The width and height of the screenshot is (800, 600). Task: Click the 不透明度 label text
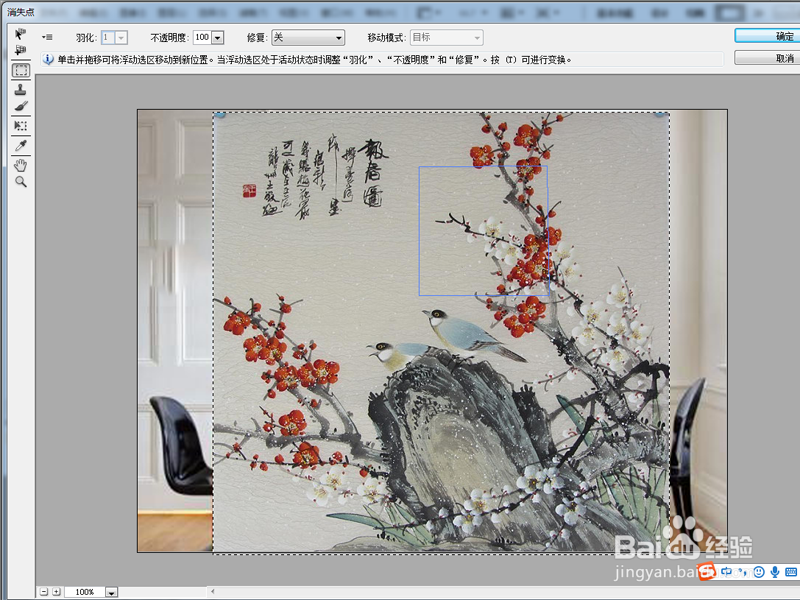(x=169, y=37)
